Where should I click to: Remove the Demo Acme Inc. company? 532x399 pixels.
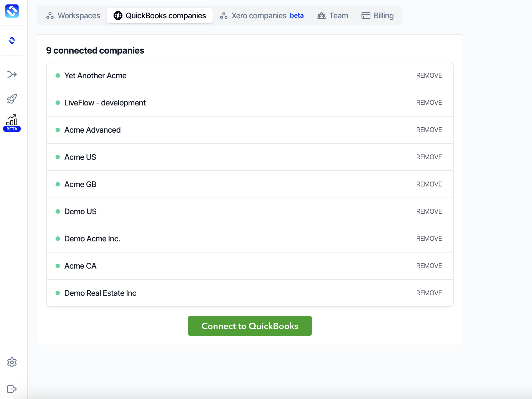[429, 239]
